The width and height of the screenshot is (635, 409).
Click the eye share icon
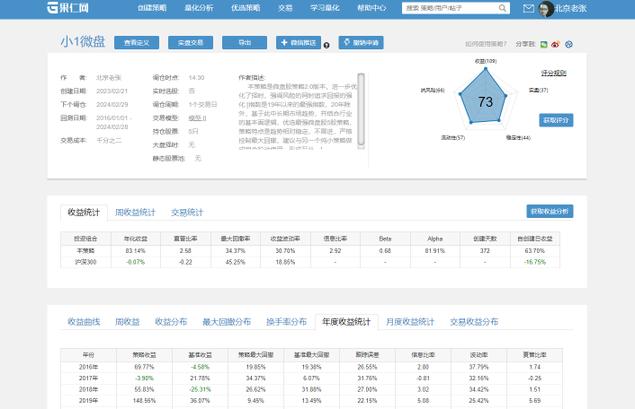tap(569, 45)
